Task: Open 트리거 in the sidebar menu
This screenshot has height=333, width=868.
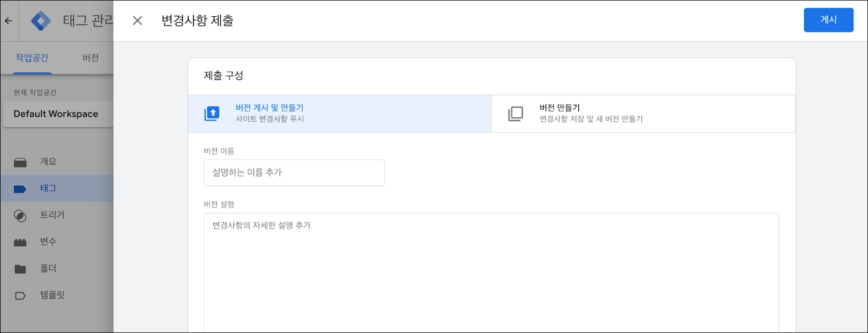Action: coord(52,215)
